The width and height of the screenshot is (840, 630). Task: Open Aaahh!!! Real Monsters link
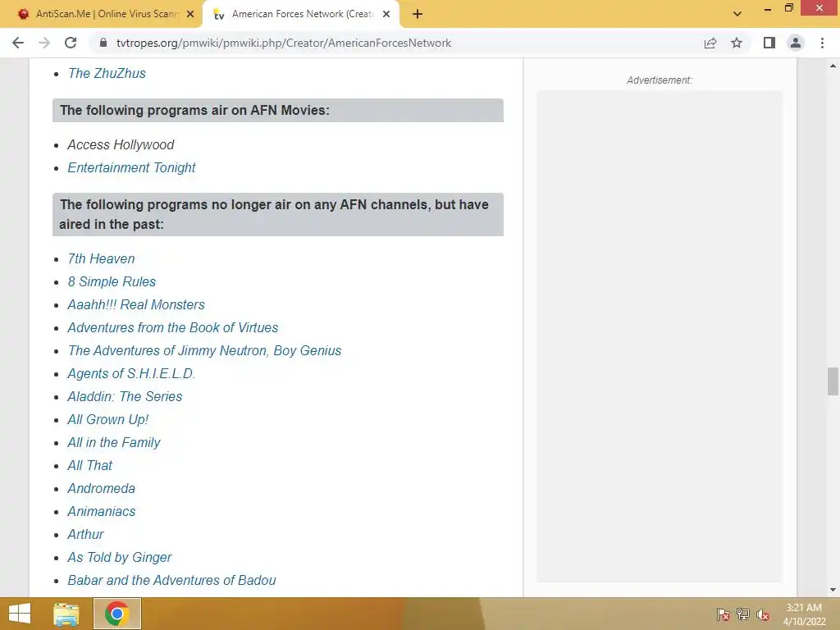[x=136, y=305]
